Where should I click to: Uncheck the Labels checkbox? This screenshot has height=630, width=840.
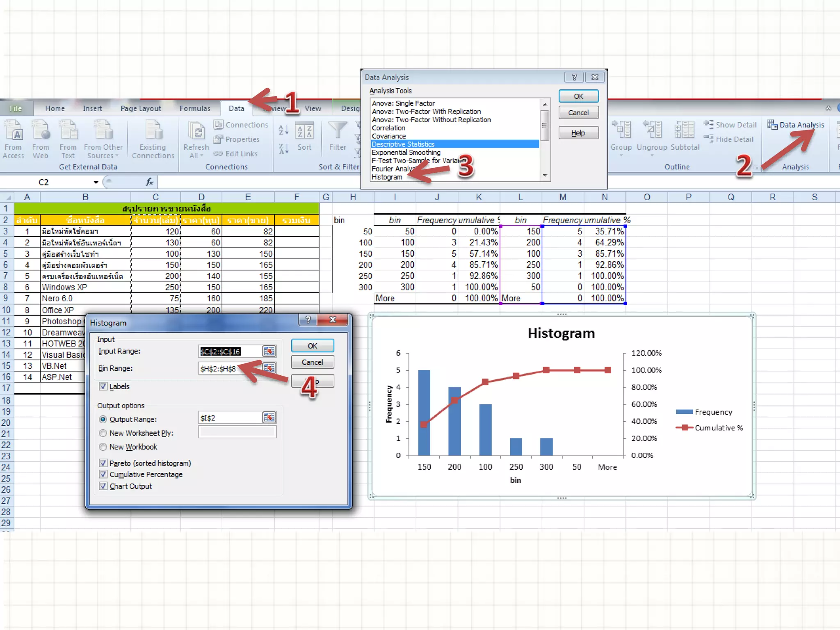103,386
